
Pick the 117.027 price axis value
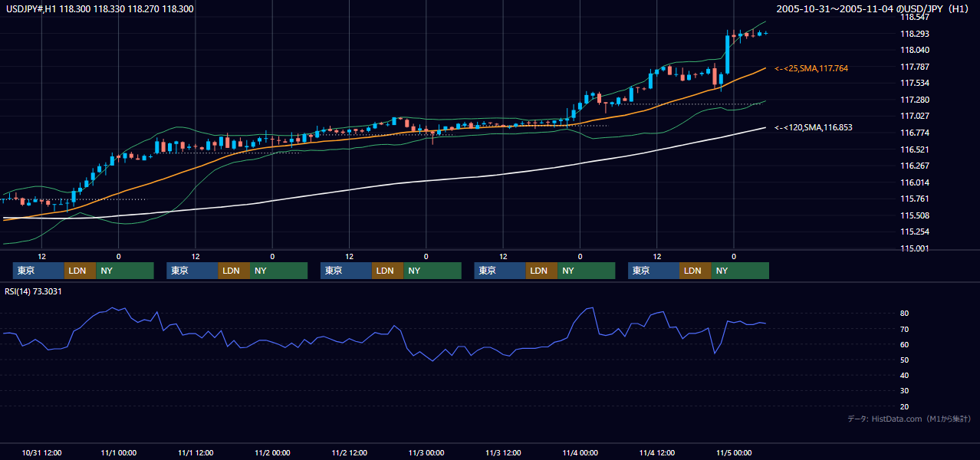tap(916, 116)
